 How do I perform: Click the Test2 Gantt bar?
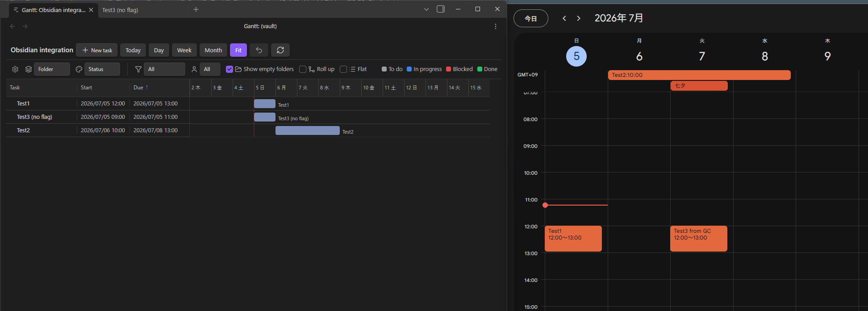pos(308,130)
